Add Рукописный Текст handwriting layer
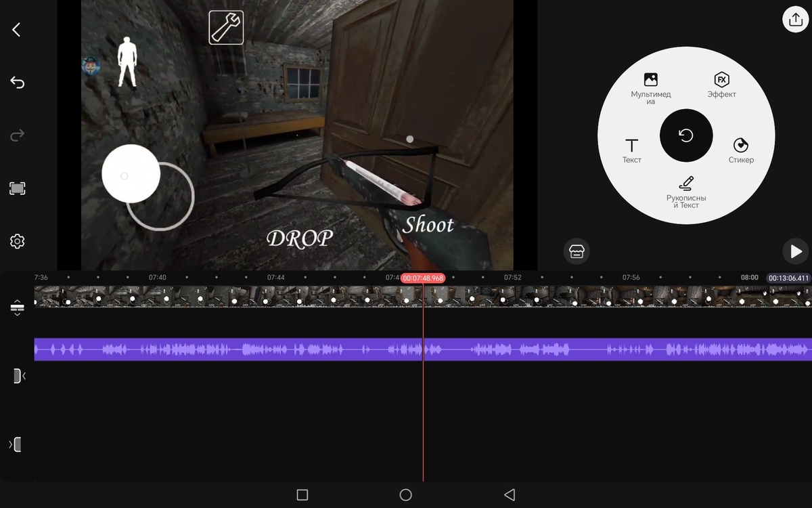The height and width of the screenshot is (508, 812). 686,192
